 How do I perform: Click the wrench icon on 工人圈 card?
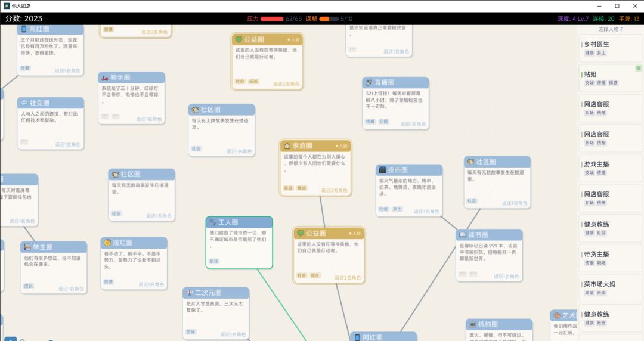[213, 222]
